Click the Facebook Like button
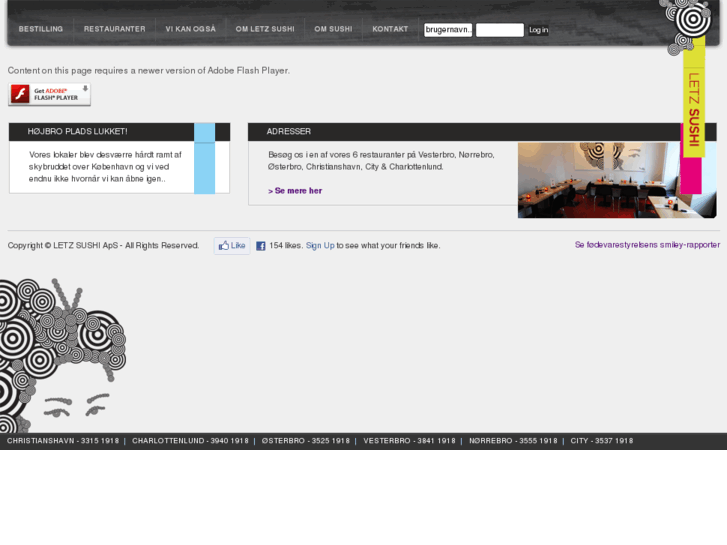Image resolution: width=727 pixels, height=545 pixels. (232, 245)
